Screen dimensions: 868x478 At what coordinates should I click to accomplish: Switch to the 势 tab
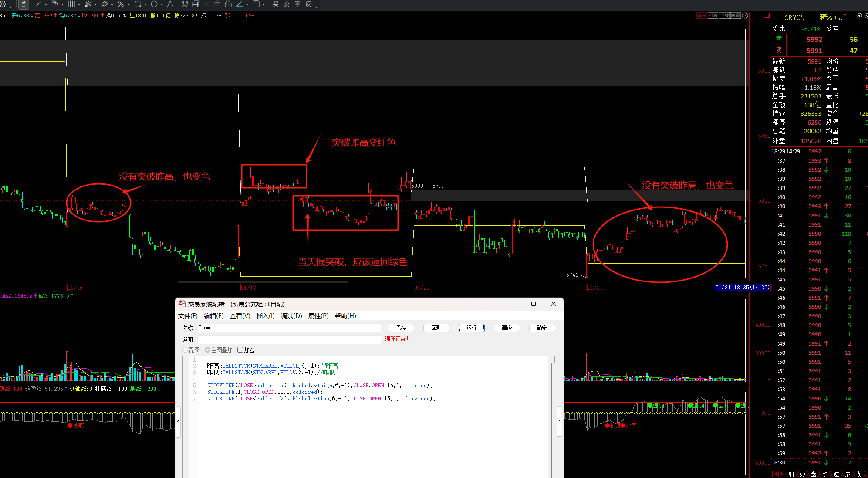click(x=803, y=474)
